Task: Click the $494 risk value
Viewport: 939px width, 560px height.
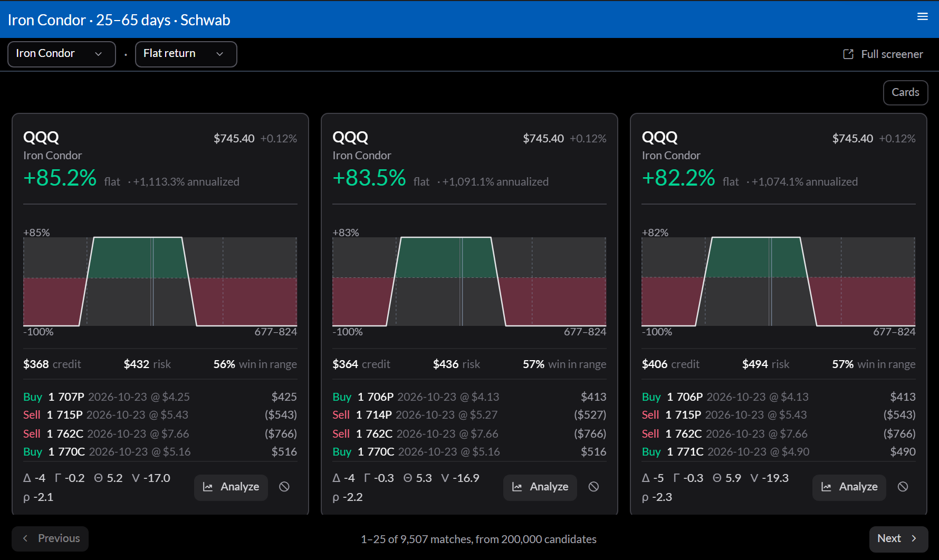Action: point(765,364)
